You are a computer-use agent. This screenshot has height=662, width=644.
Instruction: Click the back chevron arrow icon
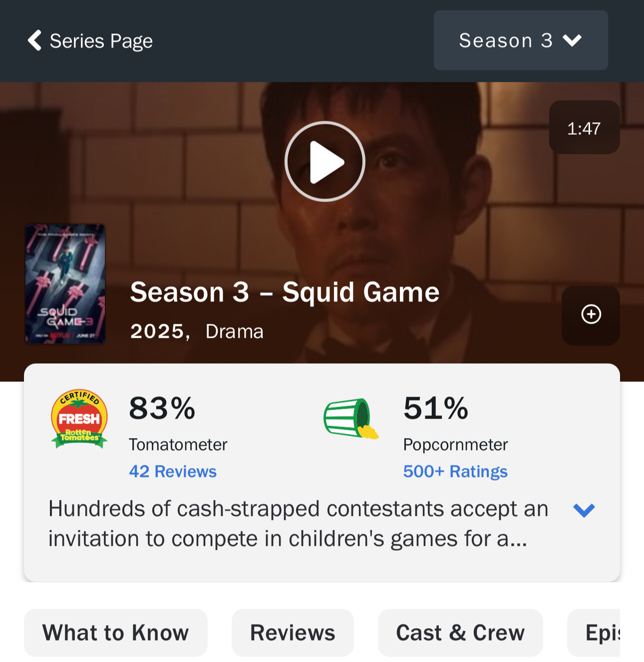[34, 40]
